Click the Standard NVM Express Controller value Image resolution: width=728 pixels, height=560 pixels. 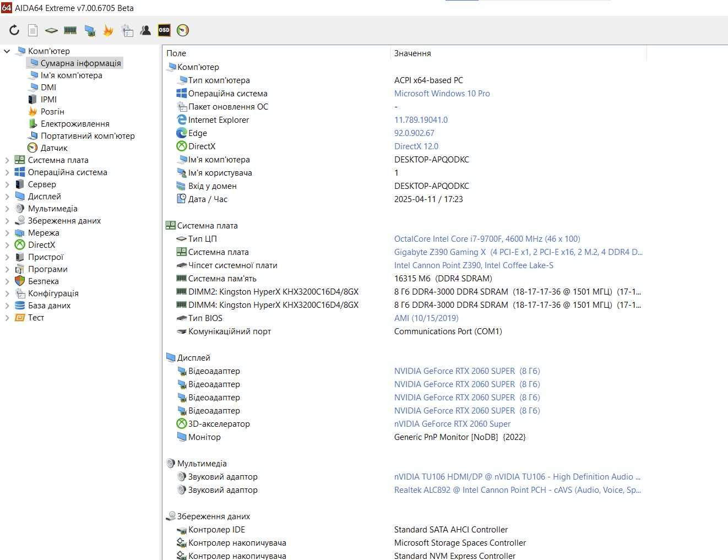point(455,556)
